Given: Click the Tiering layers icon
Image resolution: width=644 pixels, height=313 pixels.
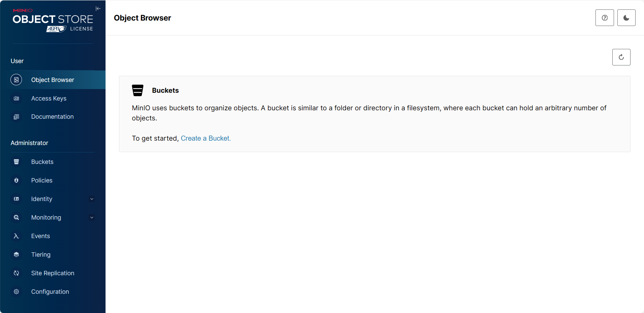Looking at the screenshot, I should click(x=16, y=255).
